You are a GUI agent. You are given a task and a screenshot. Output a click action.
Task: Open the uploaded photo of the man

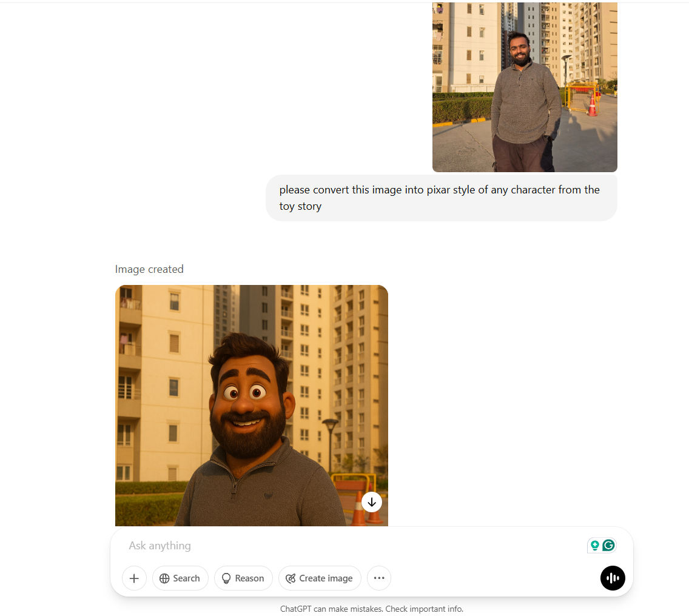click(x=525, y=87)
